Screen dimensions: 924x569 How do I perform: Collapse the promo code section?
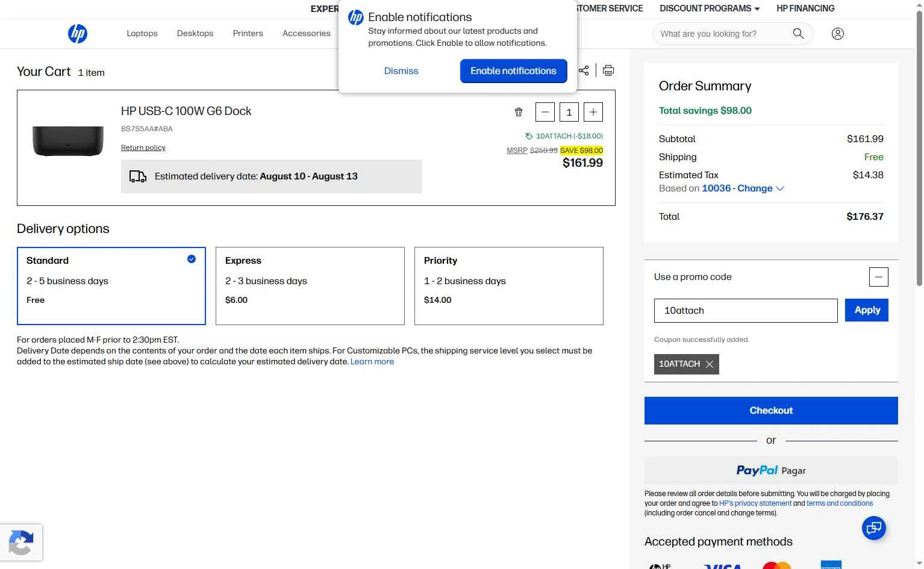click(x=879, y=277)
